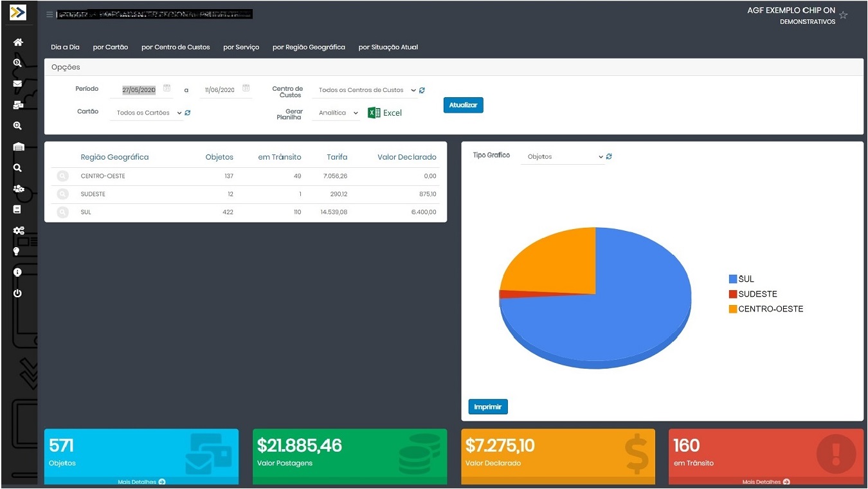Click the blue SUL legend swatch
The image size is (868, 489).
click(x=733, y=279)
